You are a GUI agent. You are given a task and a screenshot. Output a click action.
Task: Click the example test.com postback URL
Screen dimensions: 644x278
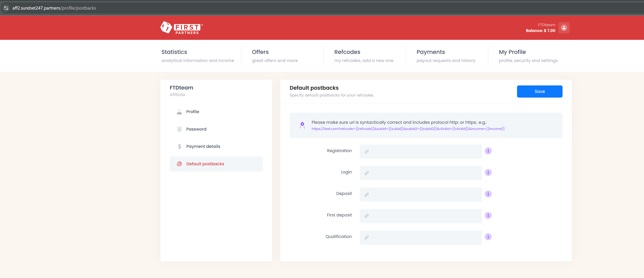coord(408,129)
